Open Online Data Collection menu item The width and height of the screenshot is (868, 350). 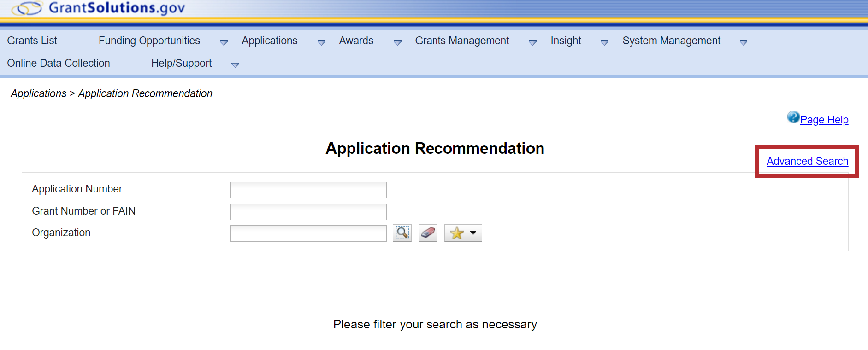(59, 63)
